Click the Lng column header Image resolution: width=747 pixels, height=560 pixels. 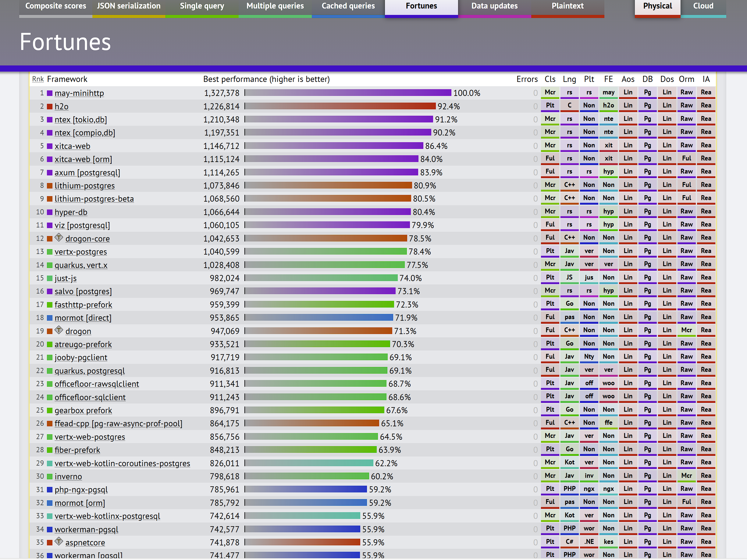569,79
